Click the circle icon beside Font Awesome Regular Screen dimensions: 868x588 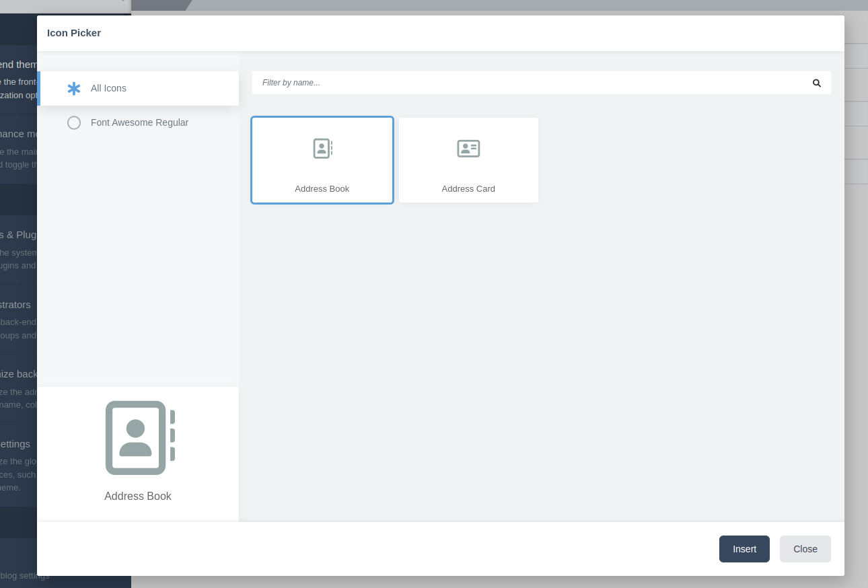tap(74, 122)
